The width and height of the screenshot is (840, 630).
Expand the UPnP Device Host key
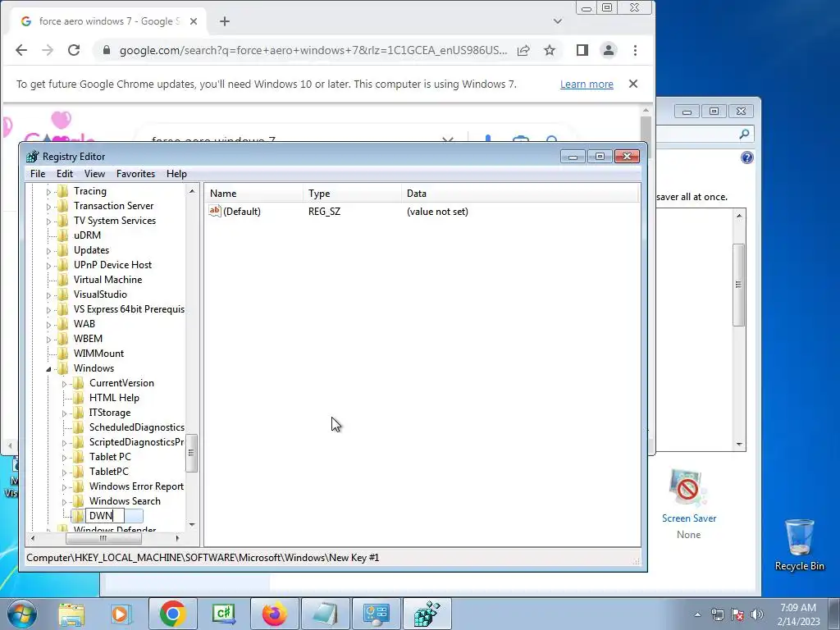click(x=48, y=266)
